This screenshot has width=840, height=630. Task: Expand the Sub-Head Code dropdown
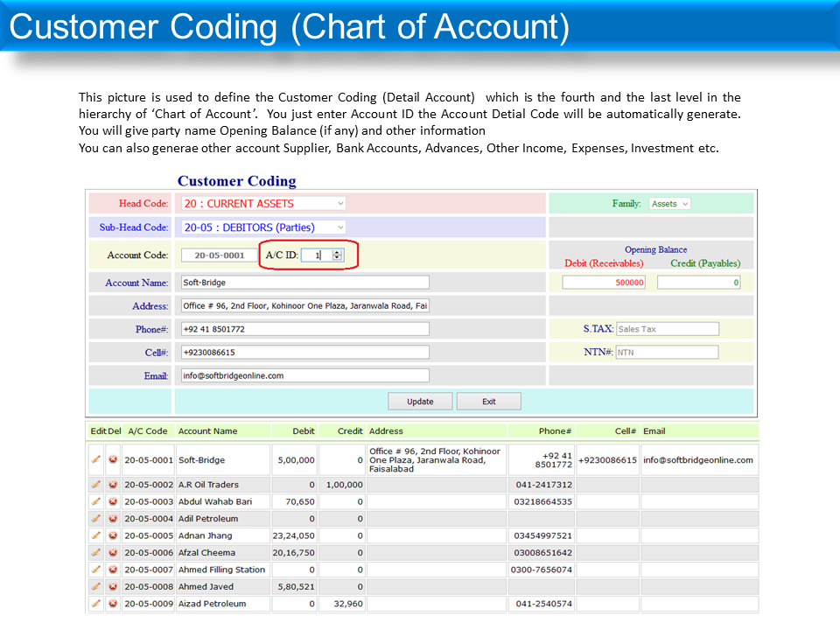262,227
